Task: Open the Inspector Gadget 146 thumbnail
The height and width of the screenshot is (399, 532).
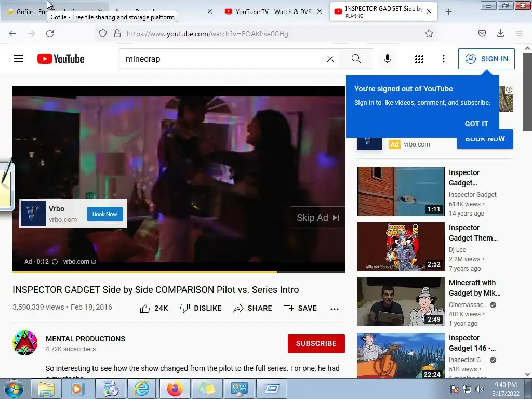Action: [401, 355]
